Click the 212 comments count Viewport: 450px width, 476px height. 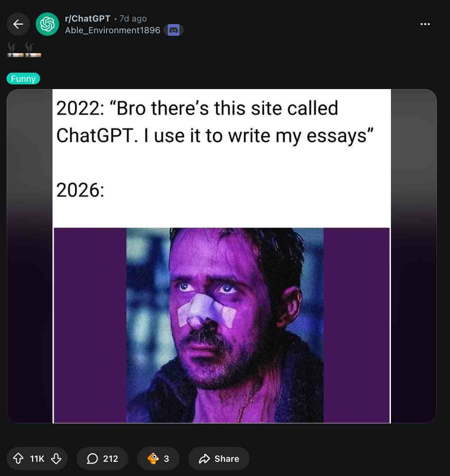click(110, 458)
